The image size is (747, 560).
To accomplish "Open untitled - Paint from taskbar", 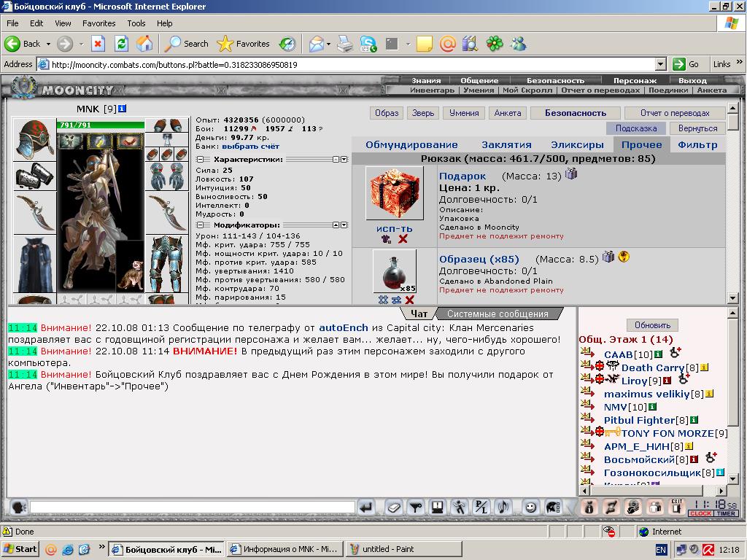I will (x=403, y=549).
